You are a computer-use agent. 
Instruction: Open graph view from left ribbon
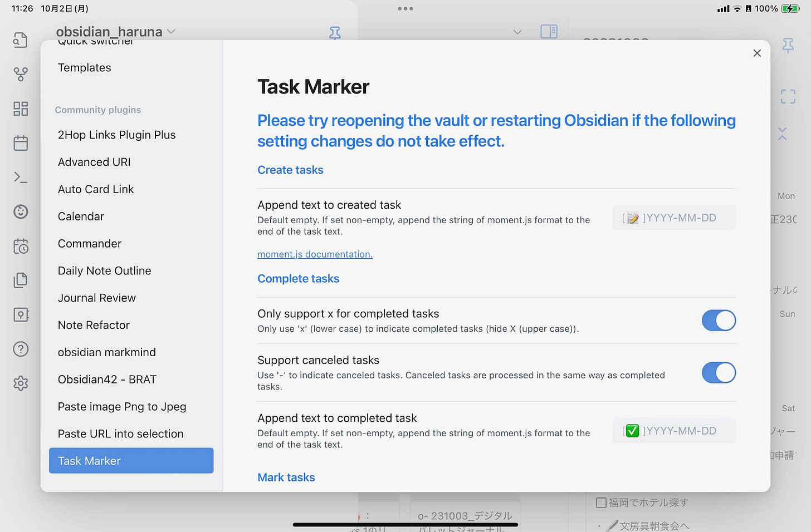[21, 74]
